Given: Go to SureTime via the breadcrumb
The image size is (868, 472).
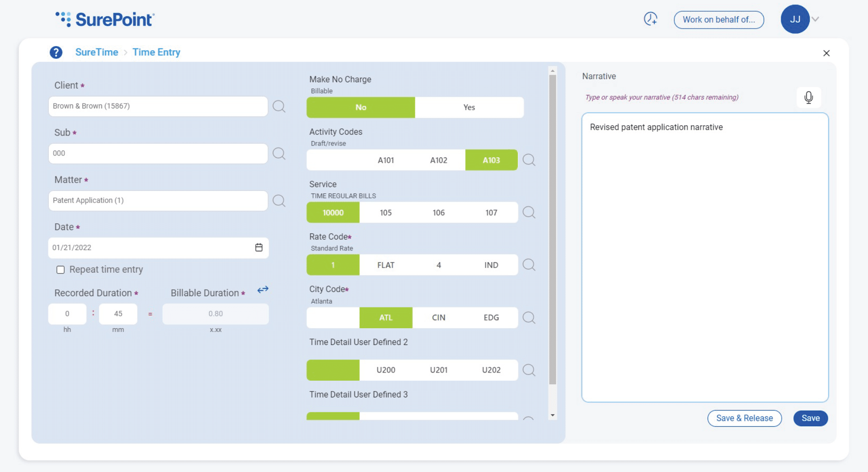Looking at the screenshot, I should (97, 52).
